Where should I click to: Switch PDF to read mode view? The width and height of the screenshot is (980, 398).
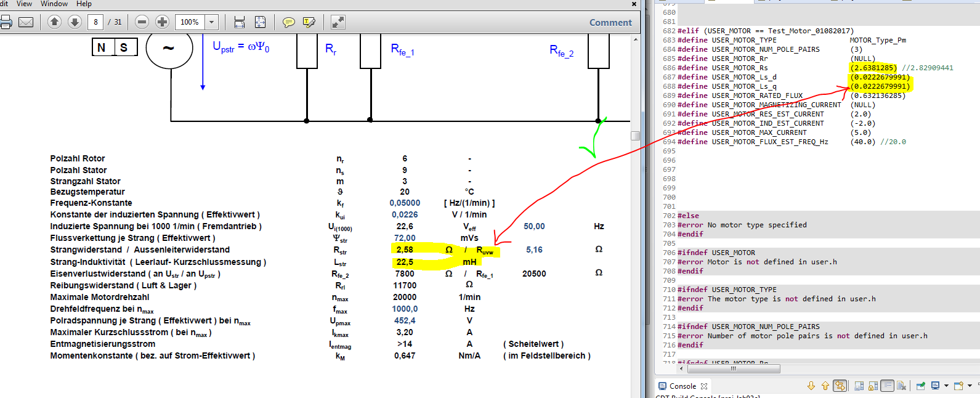pyautogui.click(x=338, y=22)
